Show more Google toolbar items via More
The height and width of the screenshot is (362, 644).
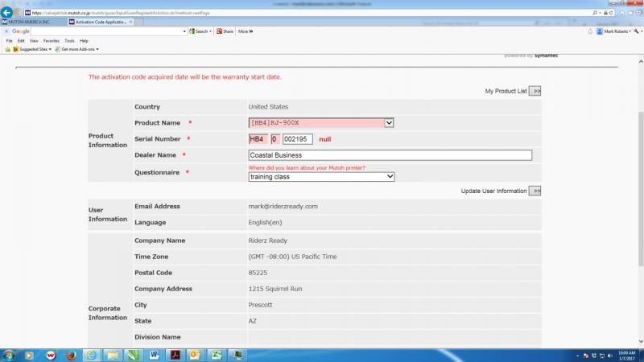[x=246, y=31]
